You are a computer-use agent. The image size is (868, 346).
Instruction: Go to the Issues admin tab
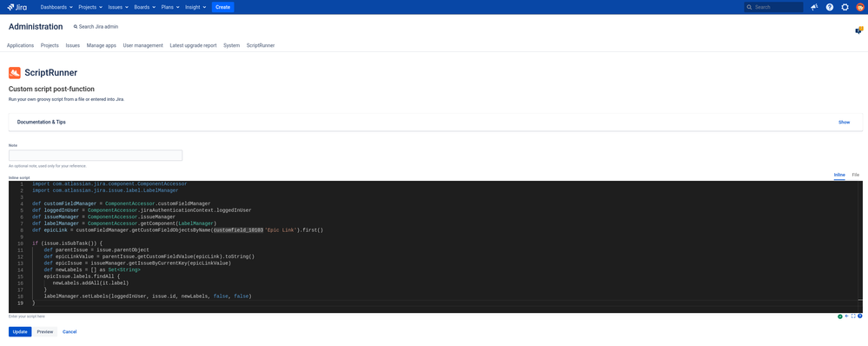pos(72,45)
